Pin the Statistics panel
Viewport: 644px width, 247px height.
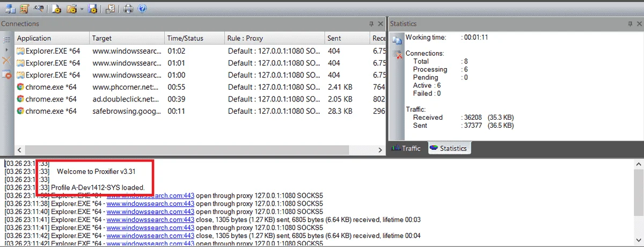630,24
